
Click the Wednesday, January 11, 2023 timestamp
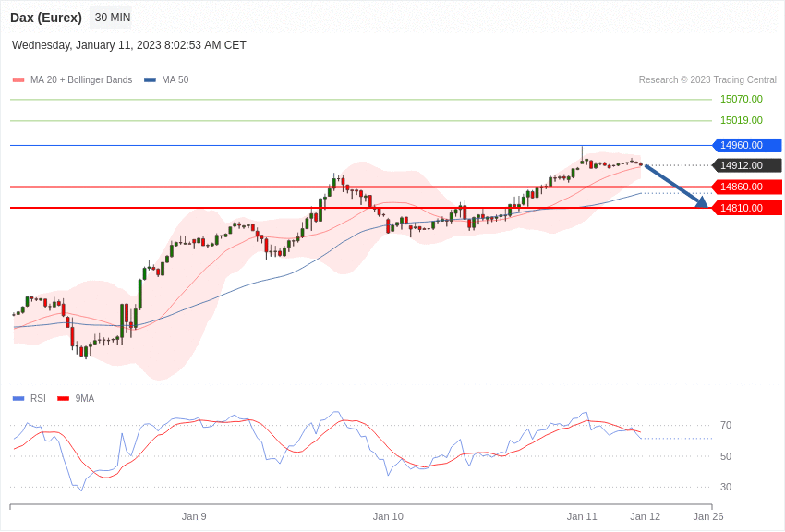click(x=129, y=45)
